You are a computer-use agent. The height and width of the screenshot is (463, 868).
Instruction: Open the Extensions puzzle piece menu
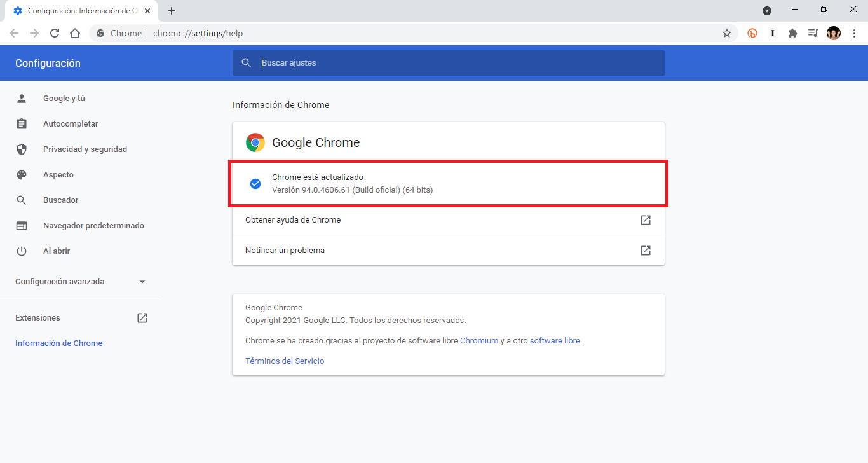pyautogui.click(x=793, y=33)
